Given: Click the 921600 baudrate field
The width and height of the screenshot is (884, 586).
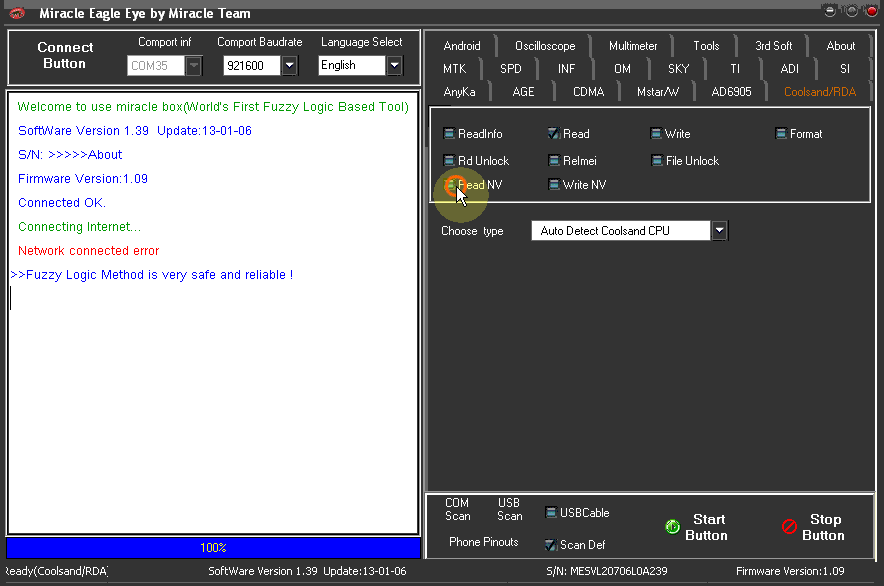Looking at the screenshot, I should click(x=252, y=66).
